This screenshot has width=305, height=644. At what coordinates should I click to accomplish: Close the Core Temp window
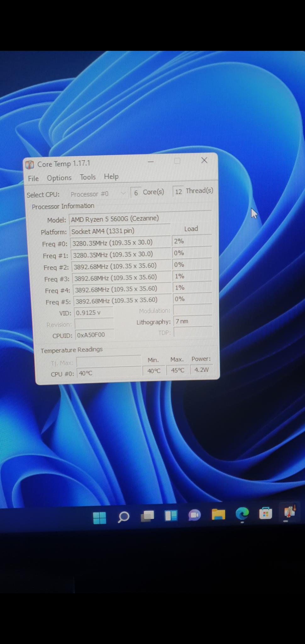click(x=204, y=160)
